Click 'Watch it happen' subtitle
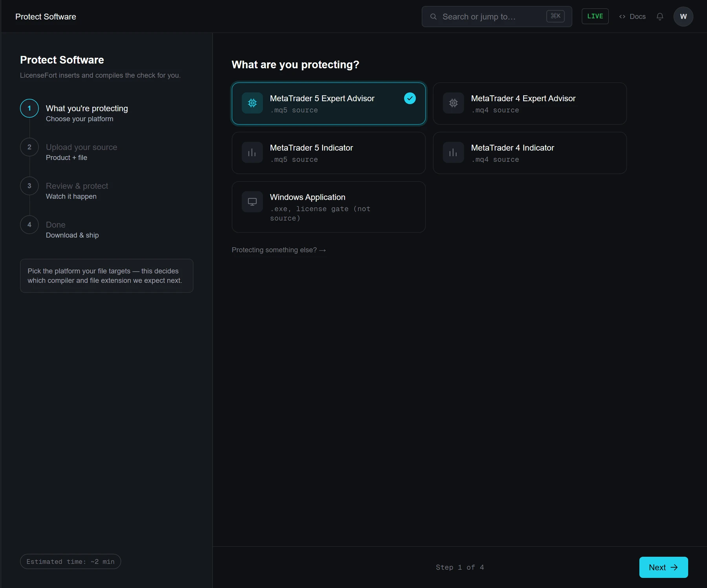This screenshot has width=707, height=588. coord(71,197)
